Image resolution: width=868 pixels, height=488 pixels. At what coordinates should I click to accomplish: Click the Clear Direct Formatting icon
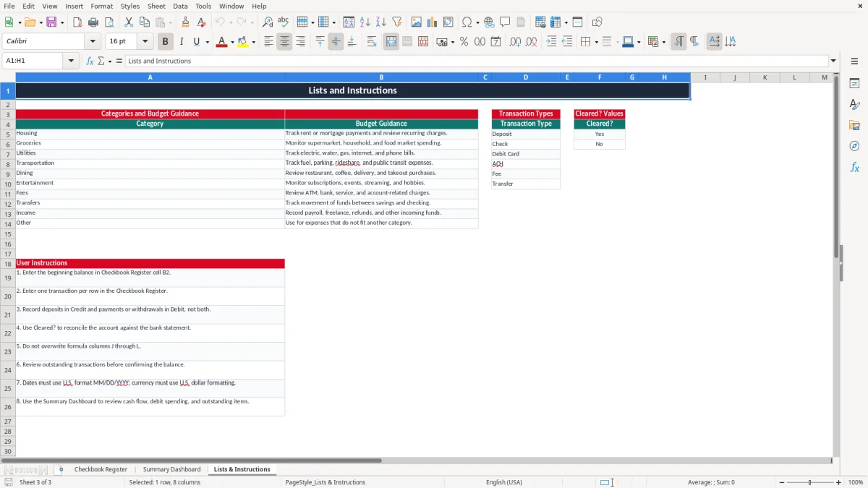click(x=202, y=22)
